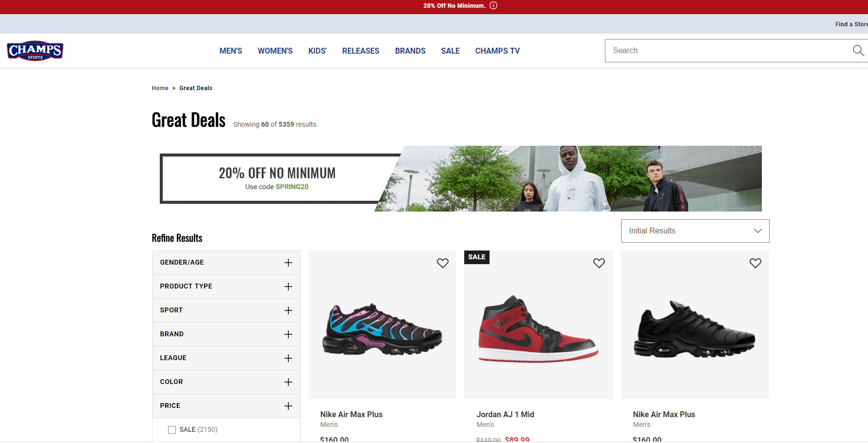Open the BRANDS menu

point(410,51)
